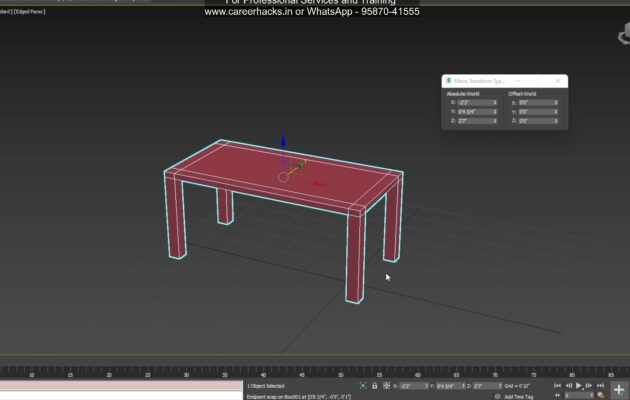
Task: Click Offset World X spinner arrows
Action: pos(556,102)
